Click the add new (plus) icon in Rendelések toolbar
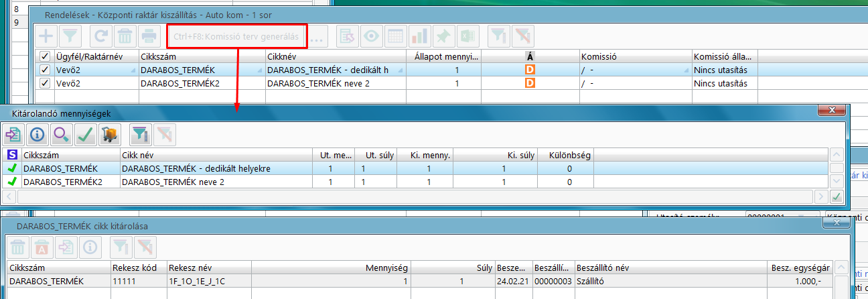The width and height of the screenshot is (868, 299). [46, 36]
